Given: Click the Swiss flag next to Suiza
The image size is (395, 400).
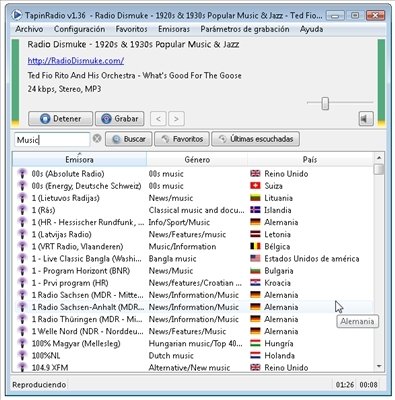Looking at the screenshot, I should point(255,186).
